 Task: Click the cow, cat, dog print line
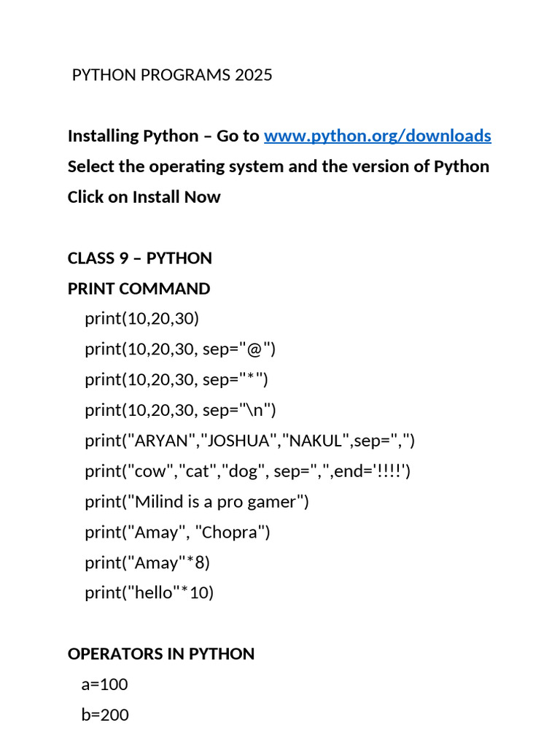pos(248,471)
